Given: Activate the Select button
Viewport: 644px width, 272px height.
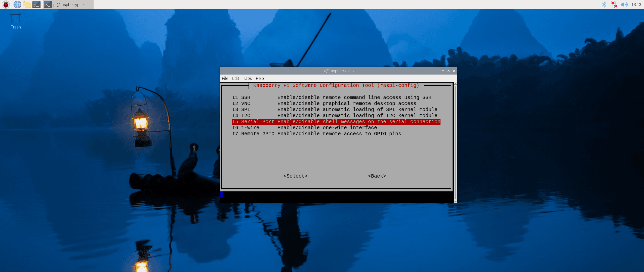Looking at the screenshot, I should (x=295, y=176).
